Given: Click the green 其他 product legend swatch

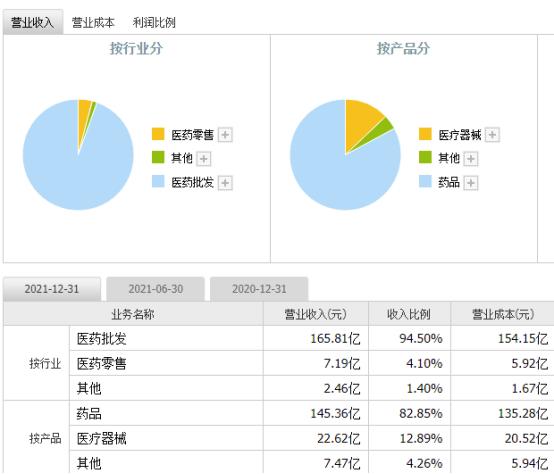Looking at the screenshot, I should pos(425,158).
